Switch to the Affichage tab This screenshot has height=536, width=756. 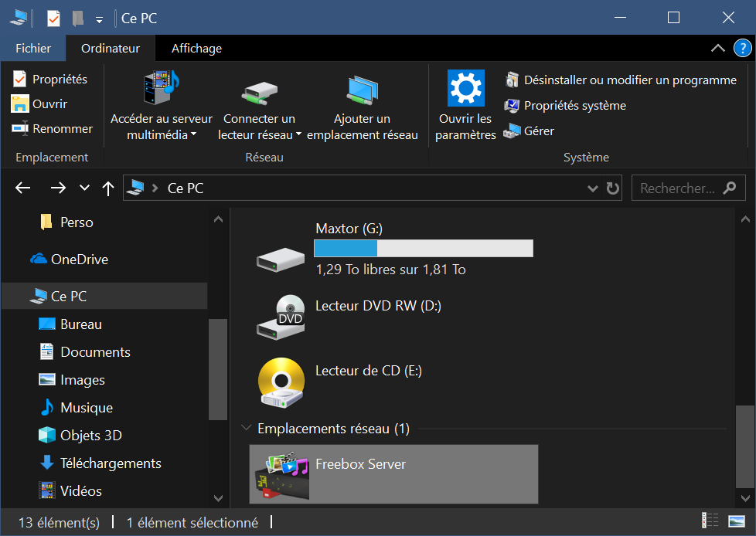196,48
